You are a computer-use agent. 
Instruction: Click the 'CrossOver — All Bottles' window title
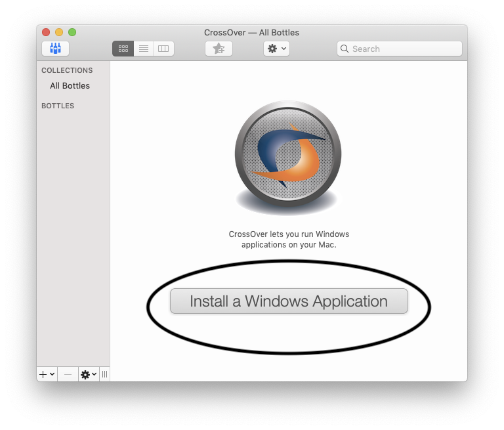pyautogui.click(x=252, y=32)
